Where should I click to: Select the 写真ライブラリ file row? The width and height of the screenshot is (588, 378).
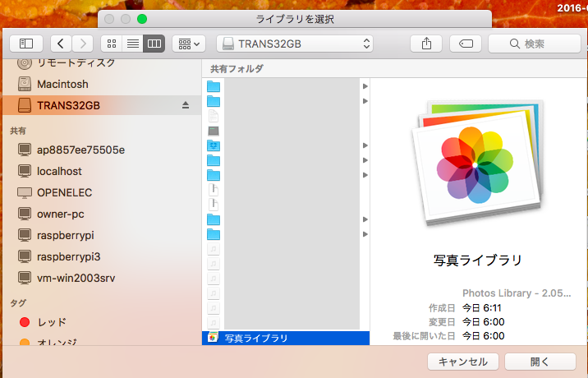[x=286, y=338]
